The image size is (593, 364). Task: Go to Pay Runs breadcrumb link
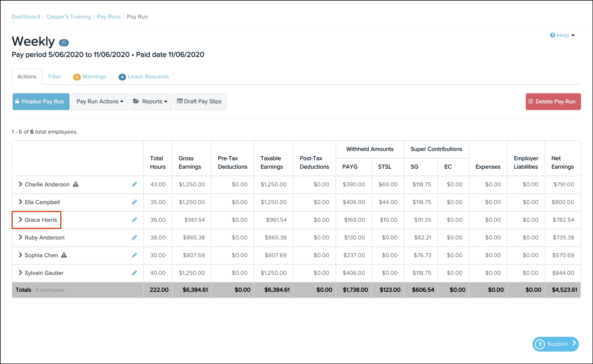coord(109,17)
